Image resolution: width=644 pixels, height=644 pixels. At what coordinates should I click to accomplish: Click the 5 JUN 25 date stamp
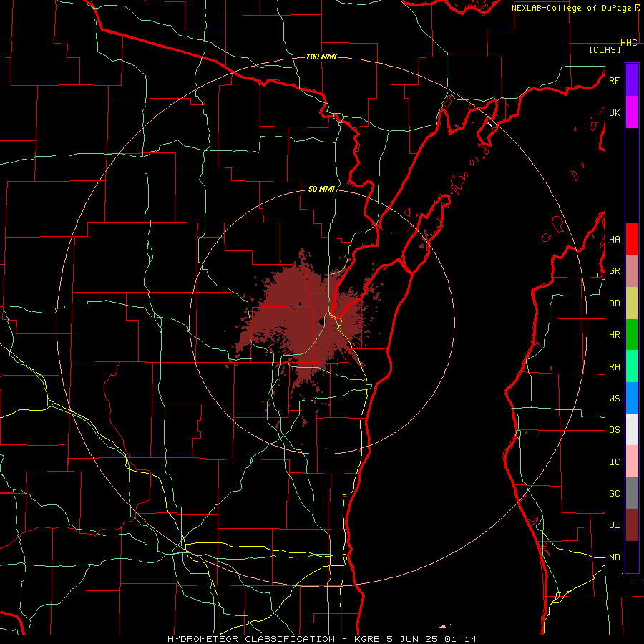pyautogui.click(x=412, y=639)
